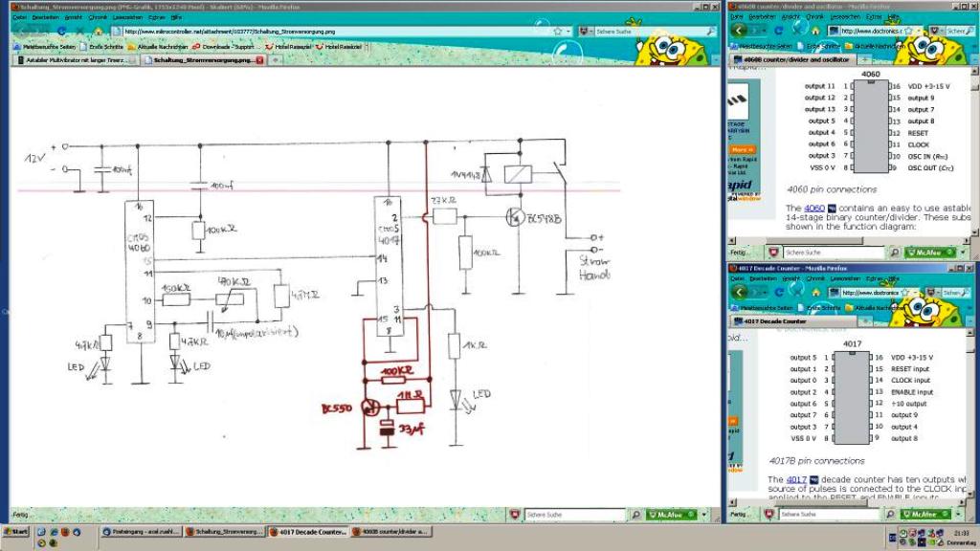Close the Schaltung_Stromversorgung.png tab
The width and height of the screenshot is (980, 551).
coord(260,60)
